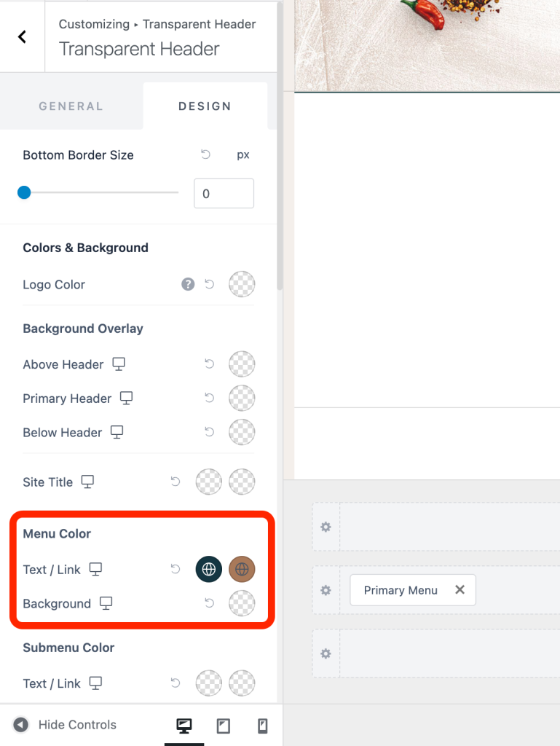560x746 pixels.
Task: Click the settings gear beside Primary Menu row
Action: (326, 590)
